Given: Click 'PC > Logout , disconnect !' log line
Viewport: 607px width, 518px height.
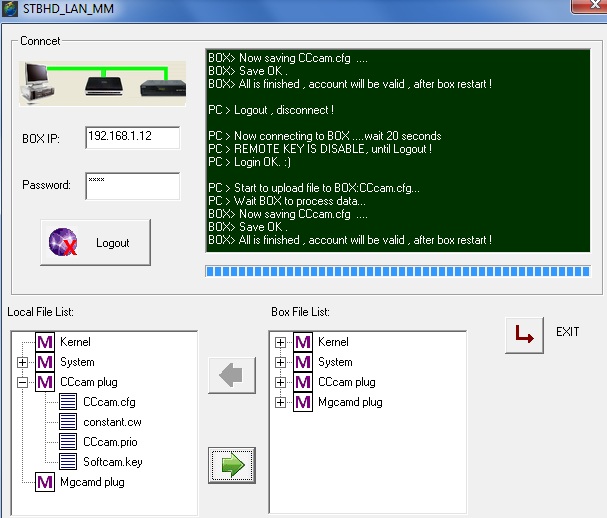Looking at the screenshot, I should pyautogui.click(x=271, y=110).
